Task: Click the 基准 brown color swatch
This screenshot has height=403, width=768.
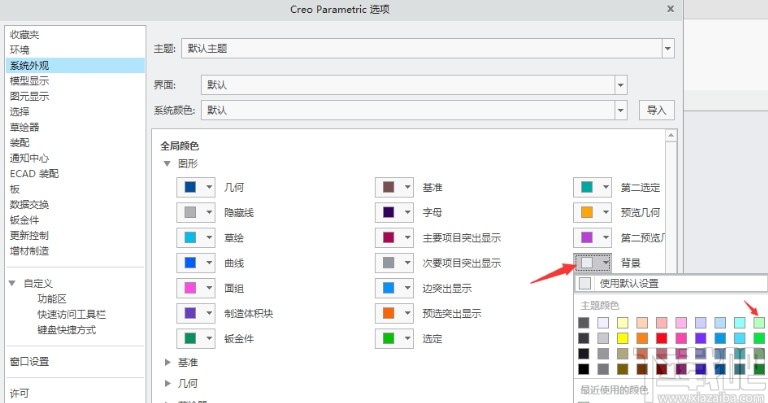Action: coord(388,187)
